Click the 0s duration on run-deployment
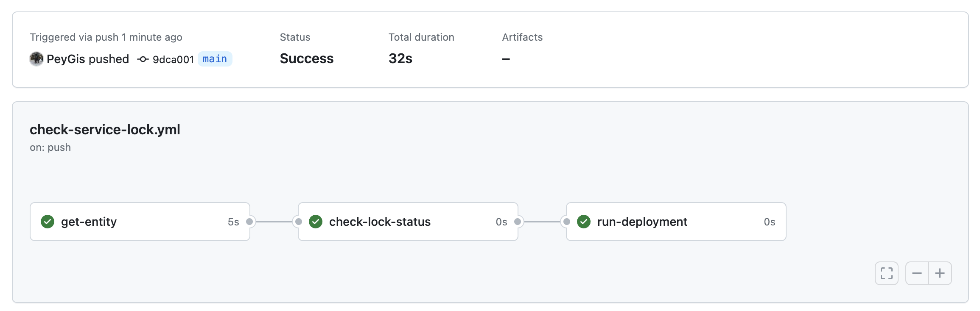980x311 pixels. [769, 222]
